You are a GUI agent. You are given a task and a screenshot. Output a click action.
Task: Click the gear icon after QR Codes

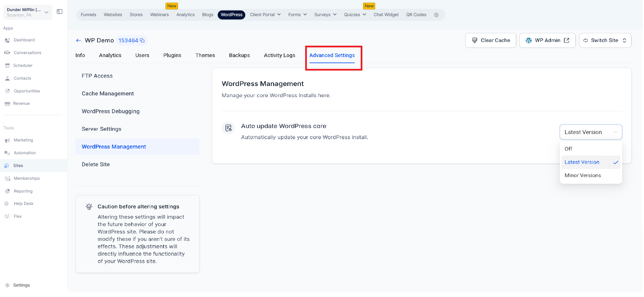click(x=436, y=15)
